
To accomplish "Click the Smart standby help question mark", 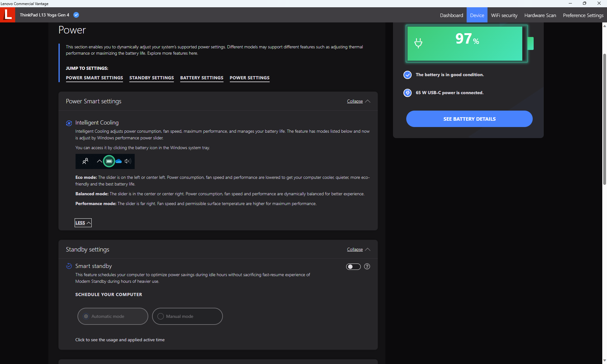I will pos(367,266).
